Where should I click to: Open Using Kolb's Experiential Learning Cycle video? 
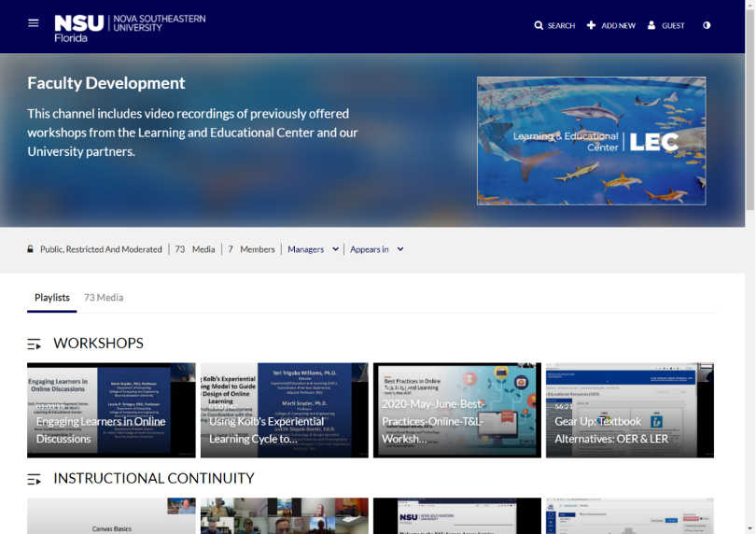point(285,410)
